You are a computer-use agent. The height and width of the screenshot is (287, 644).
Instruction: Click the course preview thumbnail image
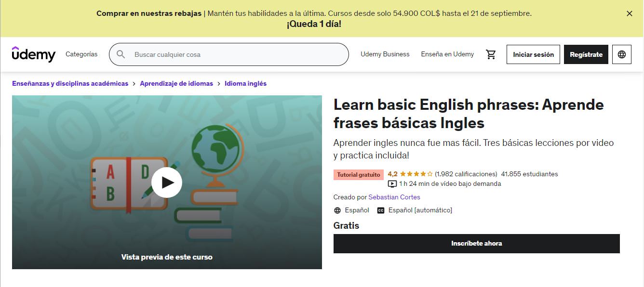pyautogui.click(x=167, y=182)
